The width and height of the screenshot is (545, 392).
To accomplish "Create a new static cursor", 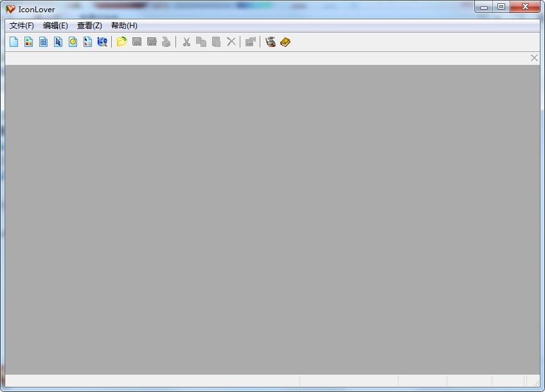I will coord(58,42).
